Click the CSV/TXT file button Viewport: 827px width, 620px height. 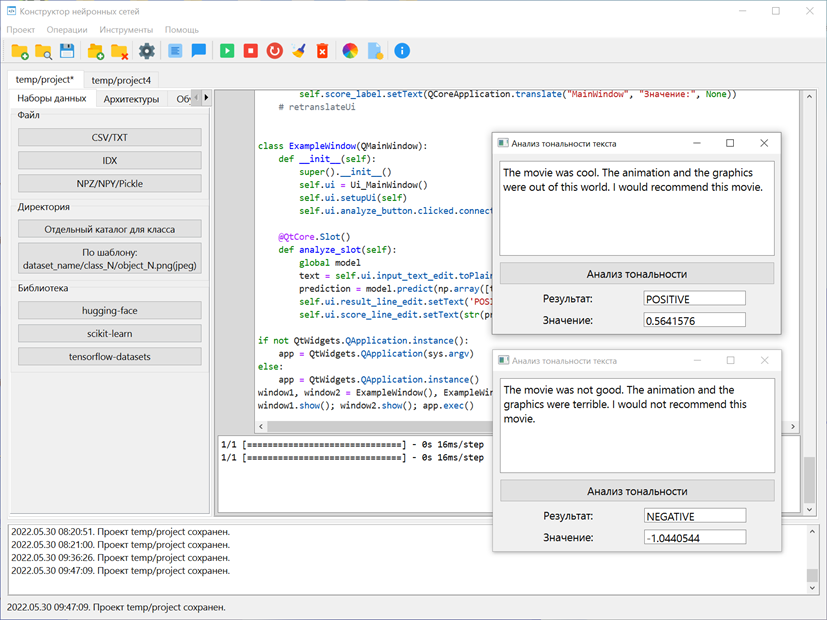[x=110, y=138]
